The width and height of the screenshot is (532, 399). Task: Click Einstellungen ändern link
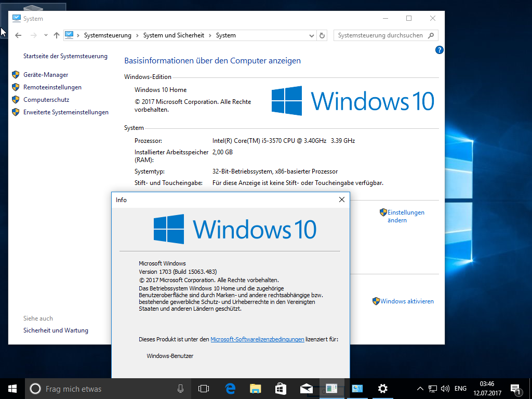tap(406, 216)
